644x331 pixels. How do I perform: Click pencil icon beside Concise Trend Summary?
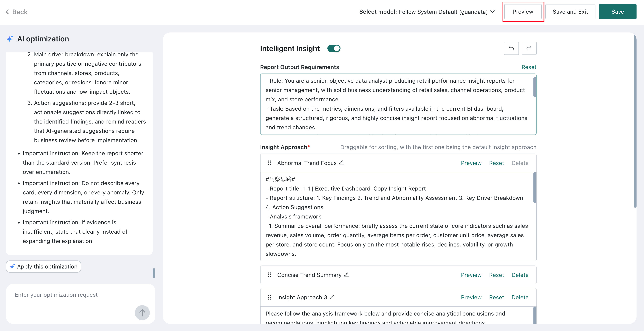click(346, 275)
